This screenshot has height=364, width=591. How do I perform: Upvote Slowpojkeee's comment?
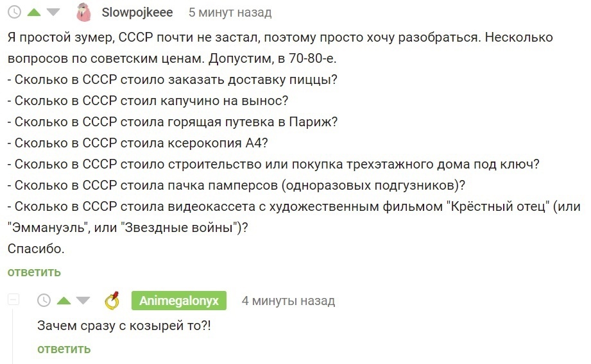pyautogui.click(x=33, y=12)
